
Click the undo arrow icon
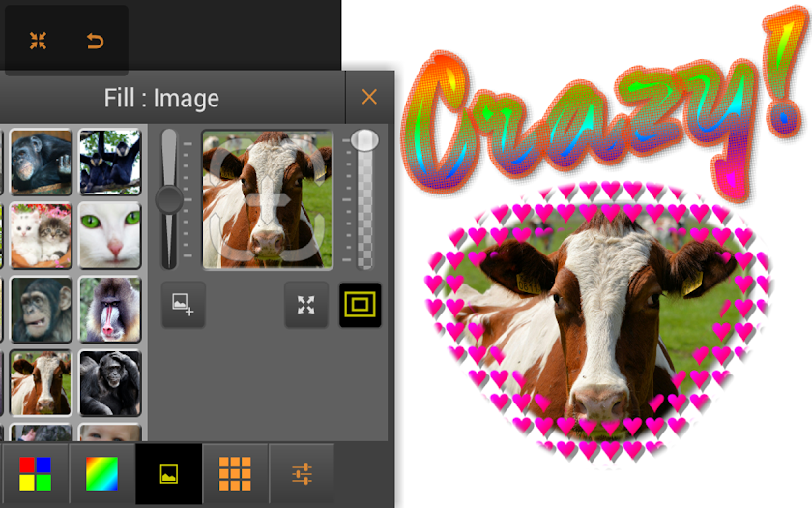coord(95,41)
